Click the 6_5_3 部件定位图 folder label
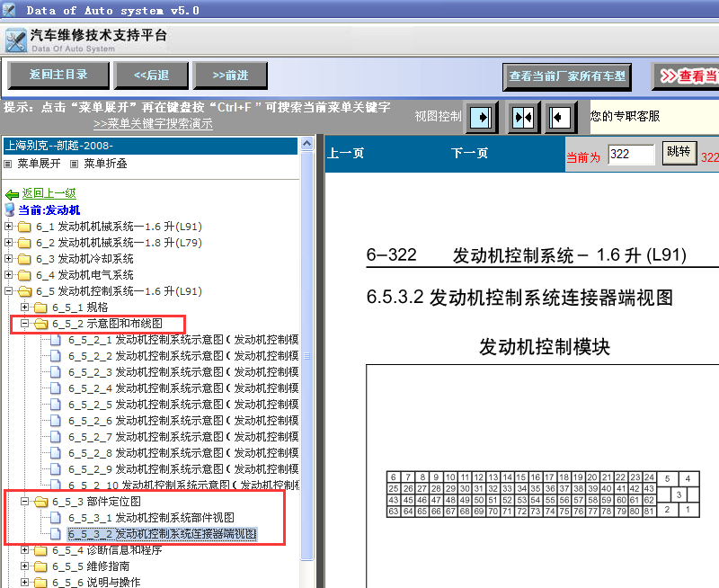The image size is (719, 588). coord(96,502)
